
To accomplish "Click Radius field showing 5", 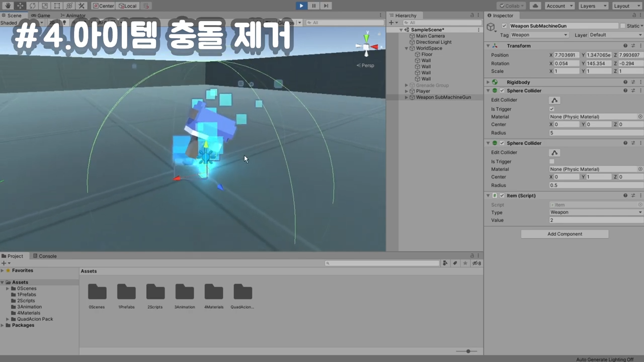I will tap(596, 133).
